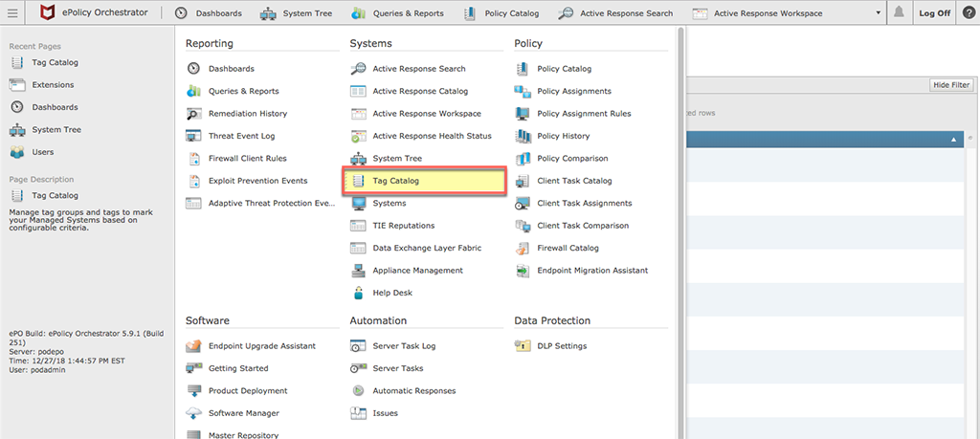Viewport: 980px width, 439px height.
Task: Click the Server Tasks icon
Action: [x=358, y=368]
